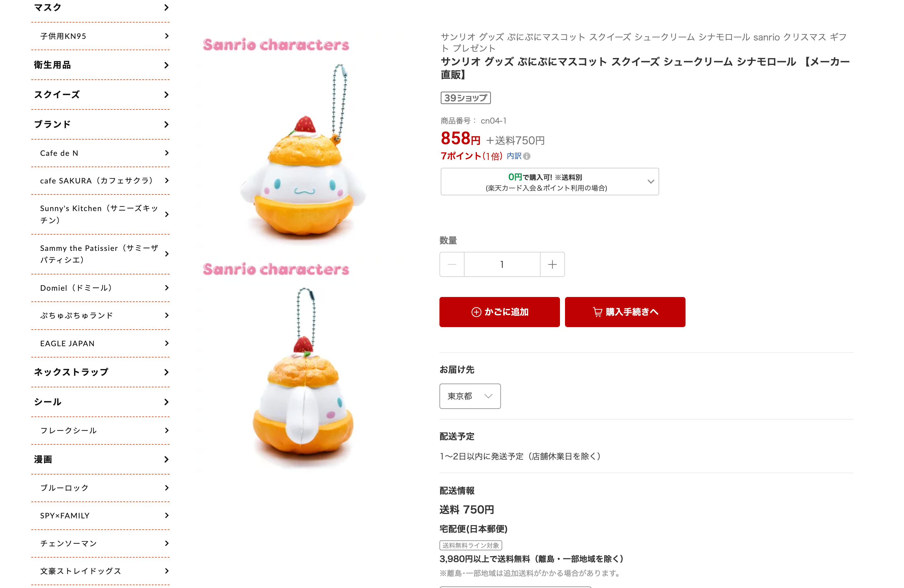Expand the ブランド category in sidebar
The width and height of the screenshot is (904, 588).
click(101, 124)
